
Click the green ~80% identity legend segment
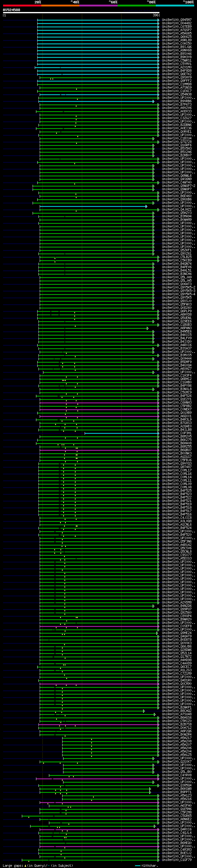137,6
